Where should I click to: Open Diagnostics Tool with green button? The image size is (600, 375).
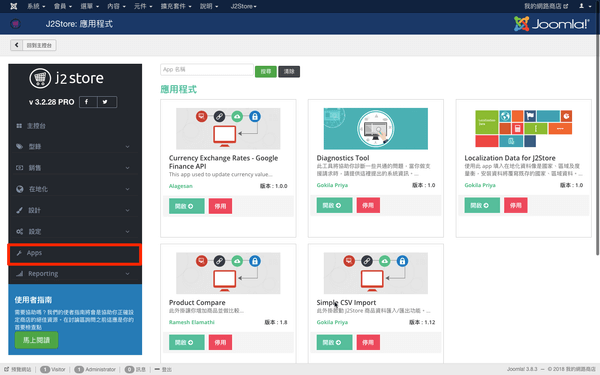coord(334,205)
